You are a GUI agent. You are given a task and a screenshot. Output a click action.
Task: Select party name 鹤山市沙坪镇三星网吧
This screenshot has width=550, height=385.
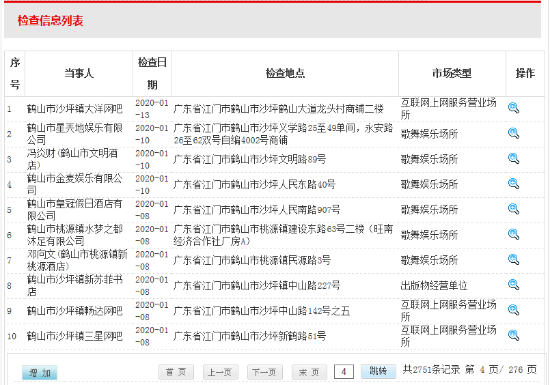click(75, 336)
